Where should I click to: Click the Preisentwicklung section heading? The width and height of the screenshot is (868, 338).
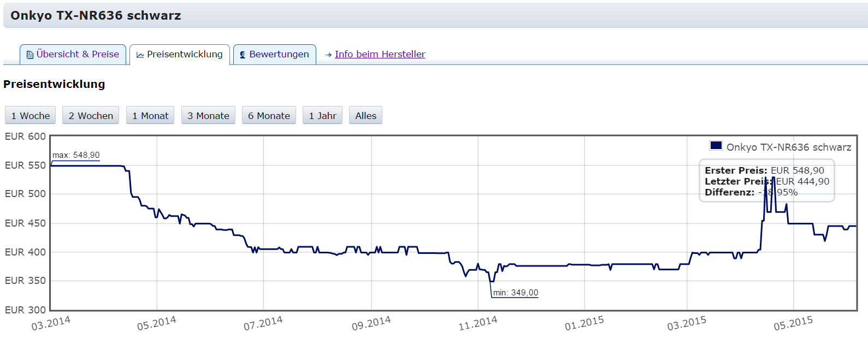(x=54, y=84)
